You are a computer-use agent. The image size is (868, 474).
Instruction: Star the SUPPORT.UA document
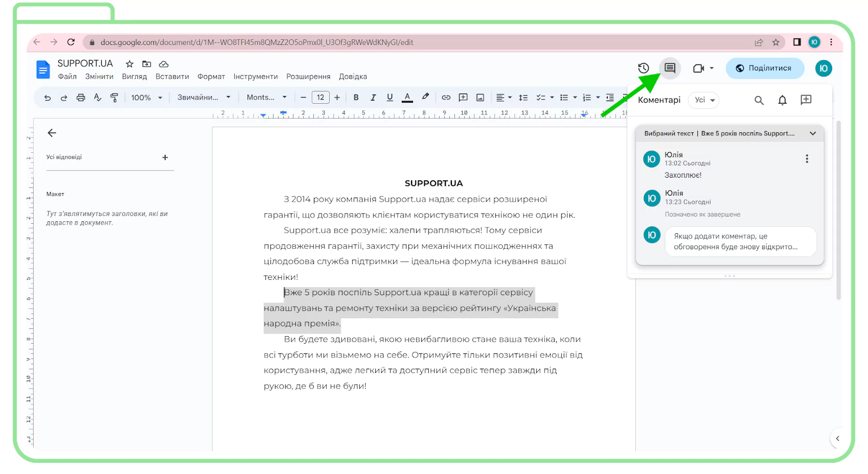click(130, 64)
